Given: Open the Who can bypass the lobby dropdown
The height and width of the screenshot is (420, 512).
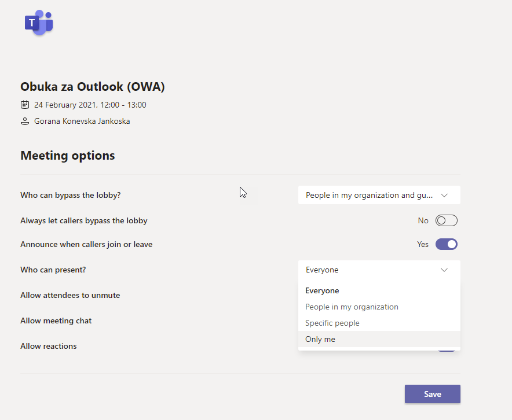Looking at the screenshot, I should tap(379, 195).
